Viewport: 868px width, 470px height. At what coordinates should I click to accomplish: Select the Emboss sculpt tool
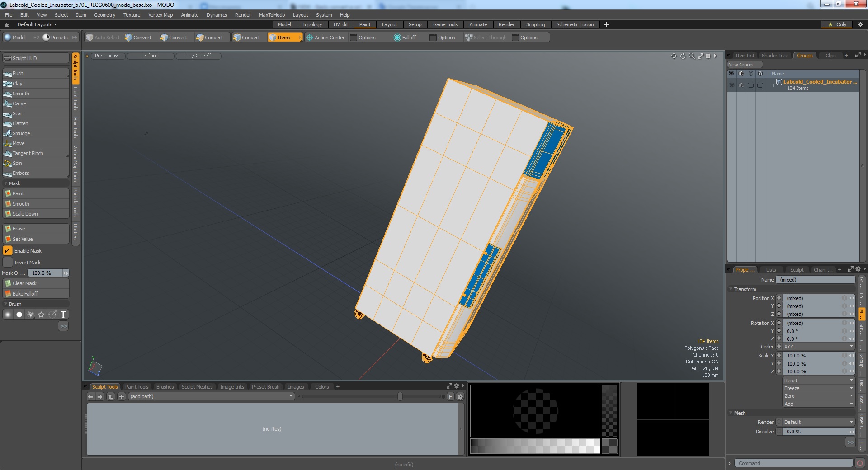[36, 173]
